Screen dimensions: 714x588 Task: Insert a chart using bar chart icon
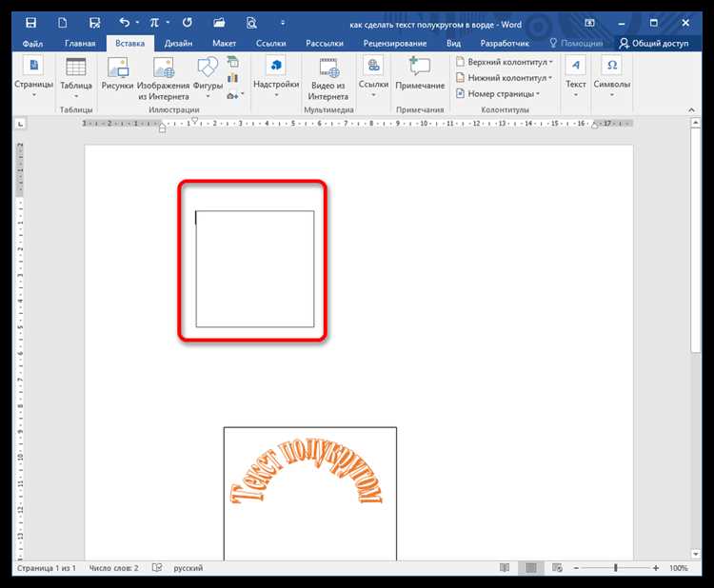click(233, 78)
